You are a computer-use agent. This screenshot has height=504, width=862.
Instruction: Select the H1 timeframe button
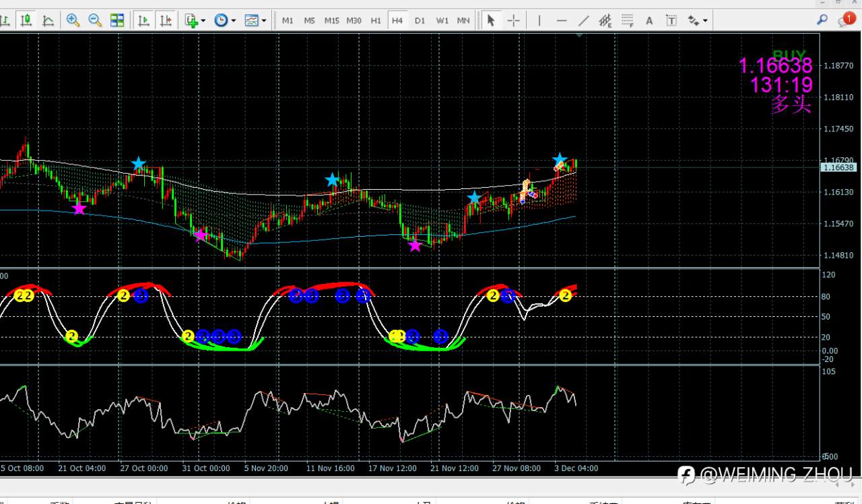pos(376,20)
